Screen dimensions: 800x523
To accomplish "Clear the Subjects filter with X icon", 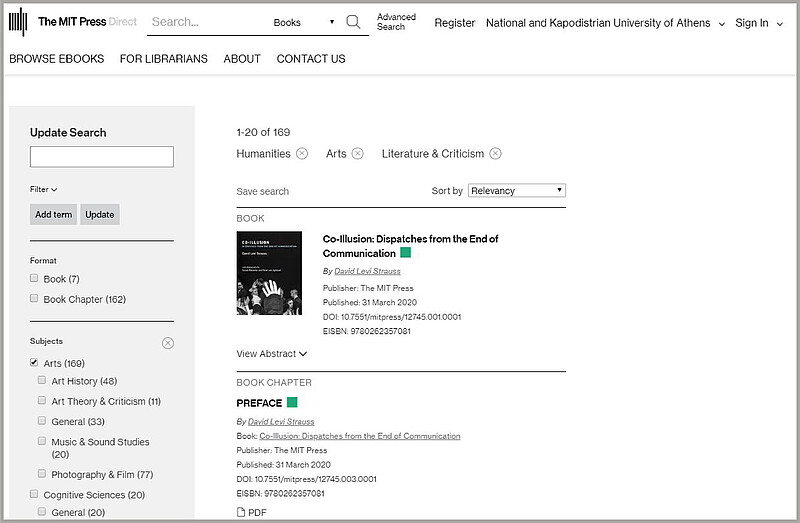I will click(x=168, y=343).
